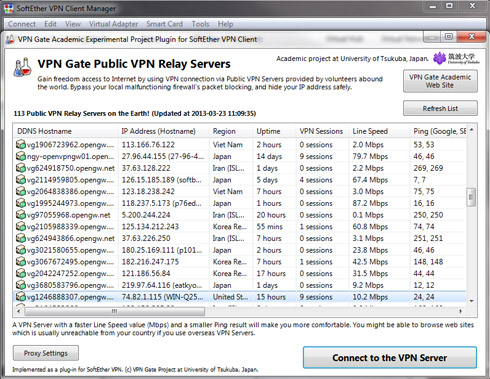Click the VPN Gate flask logo icon
Screen dimensions: 490x379
pos(23,67)
